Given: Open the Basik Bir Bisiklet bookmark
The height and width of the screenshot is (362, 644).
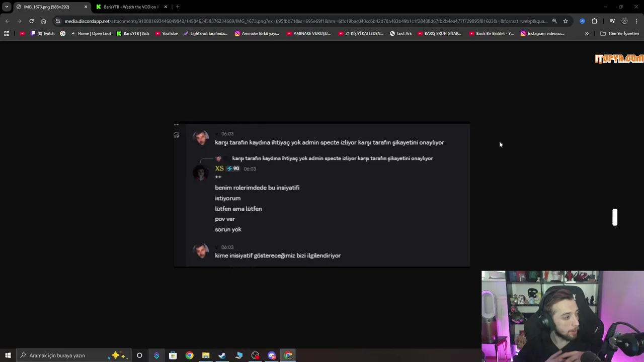Looking at the screenshot, I should click(x=491, y=34).
